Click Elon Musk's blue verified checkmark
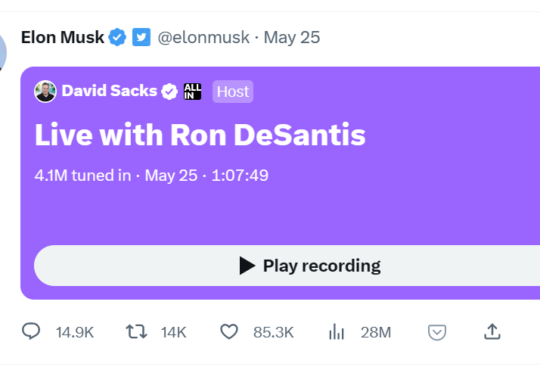The image size is (540, 370). [117, 37]
